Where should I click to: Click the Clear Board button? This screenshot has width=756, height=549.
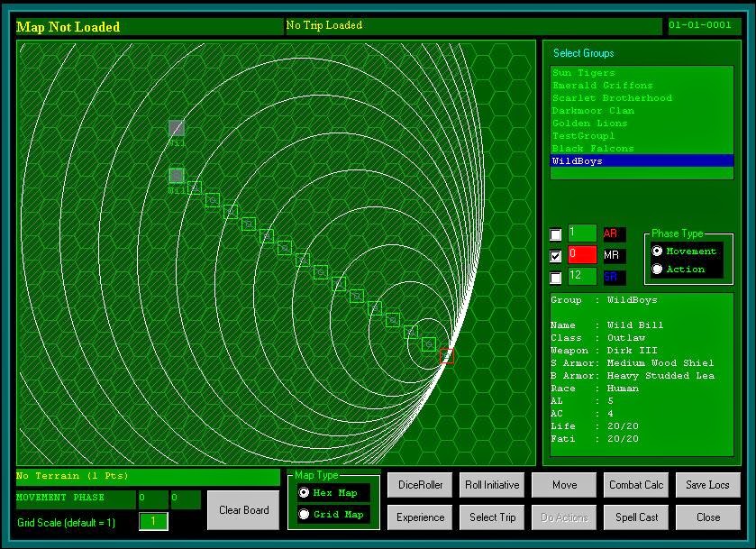click(x=243, y=510)
